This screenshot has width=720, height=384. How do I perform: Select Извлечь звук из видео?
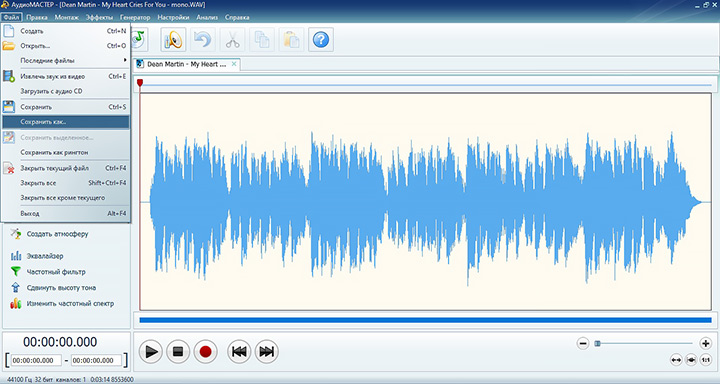tap(65, 76)
